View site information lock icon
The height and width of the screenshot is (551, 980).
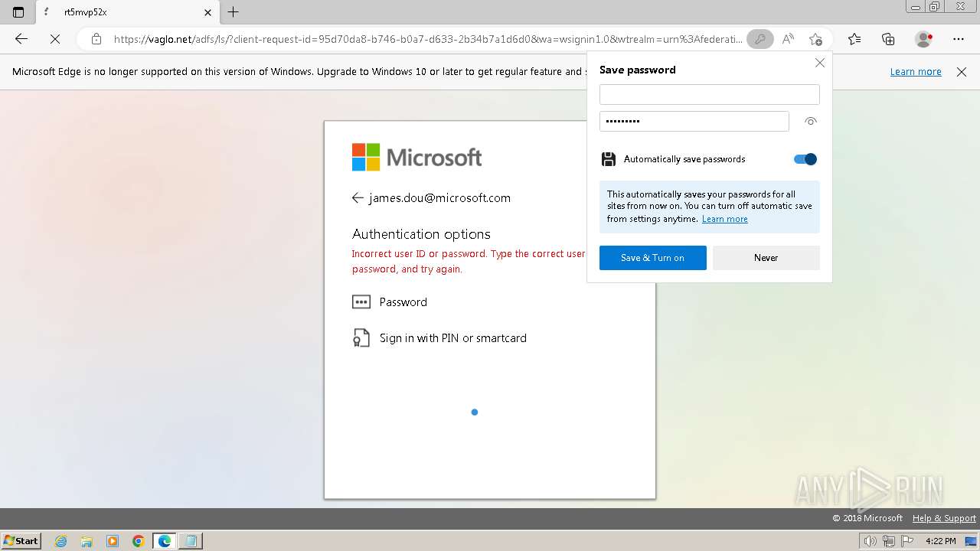coord(96,39)
